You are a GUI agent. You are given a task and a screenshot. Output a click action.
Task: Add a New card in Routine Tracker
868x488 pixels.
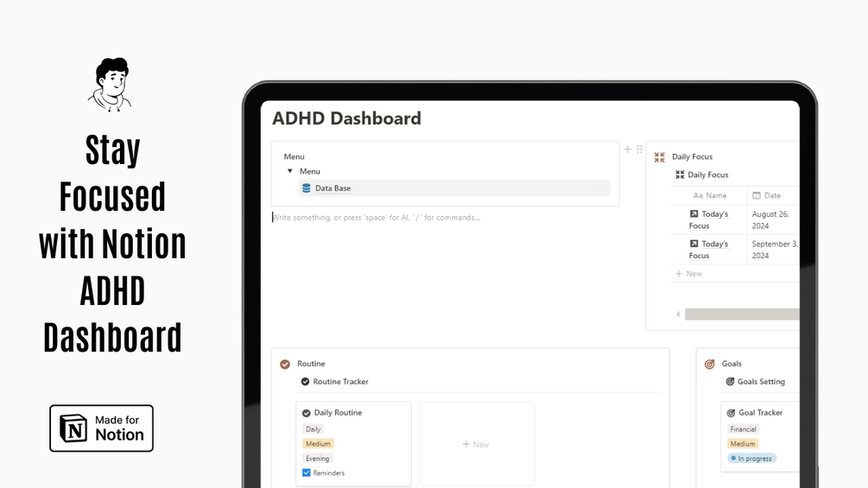pos(477,444)
